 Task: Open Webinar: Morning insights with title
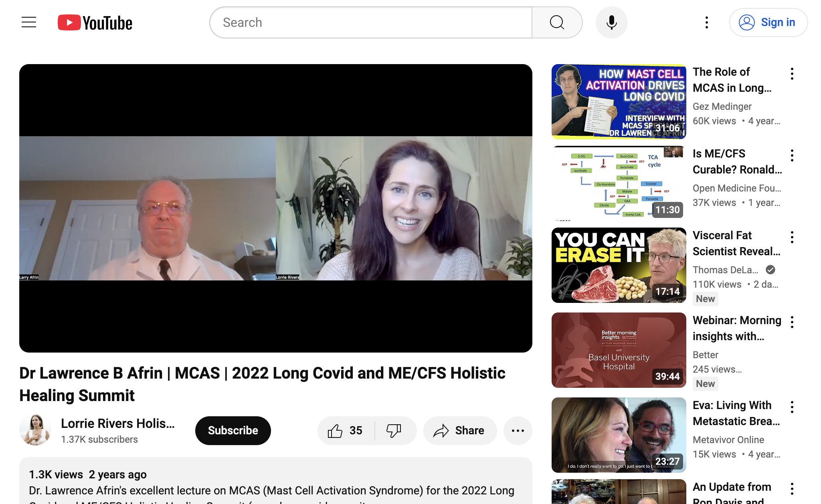(x=737, y=328)
